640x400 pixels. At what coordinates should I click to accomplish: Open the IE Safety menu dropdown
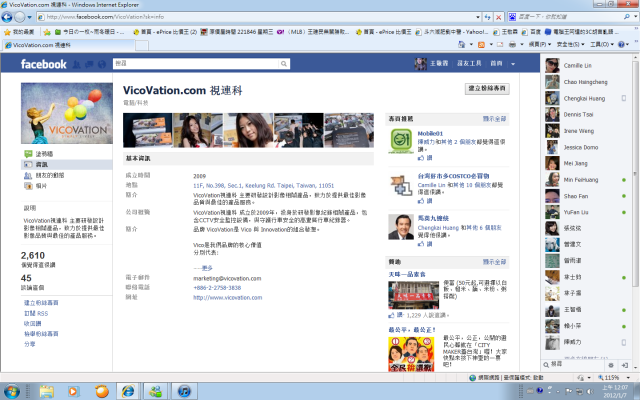click(x=570, y=44)
